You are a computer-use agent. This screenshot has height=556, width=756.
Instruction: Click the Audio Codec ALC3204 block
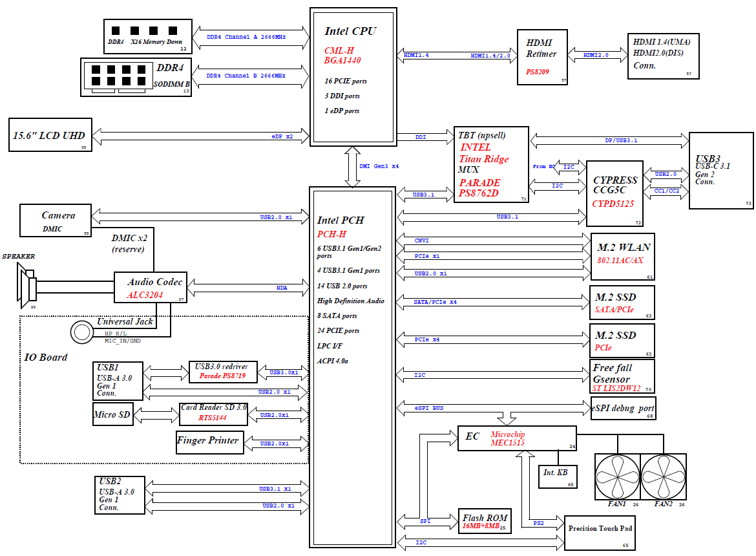[150, 288]
